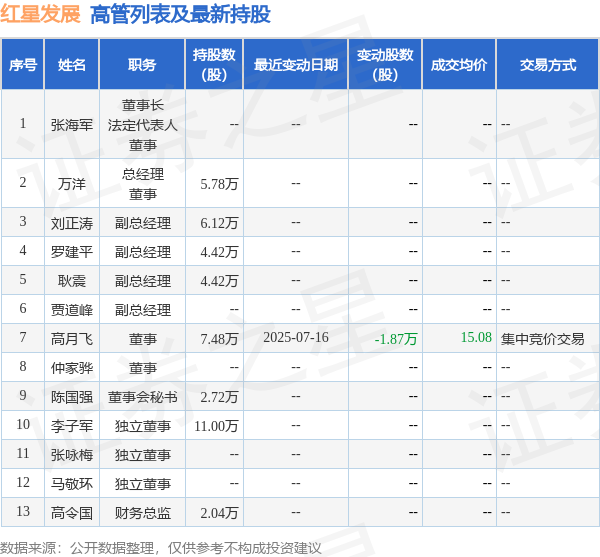Click the name 陈国强
Viewport: 600px width, 557px height.
click(x=72, y=397)
